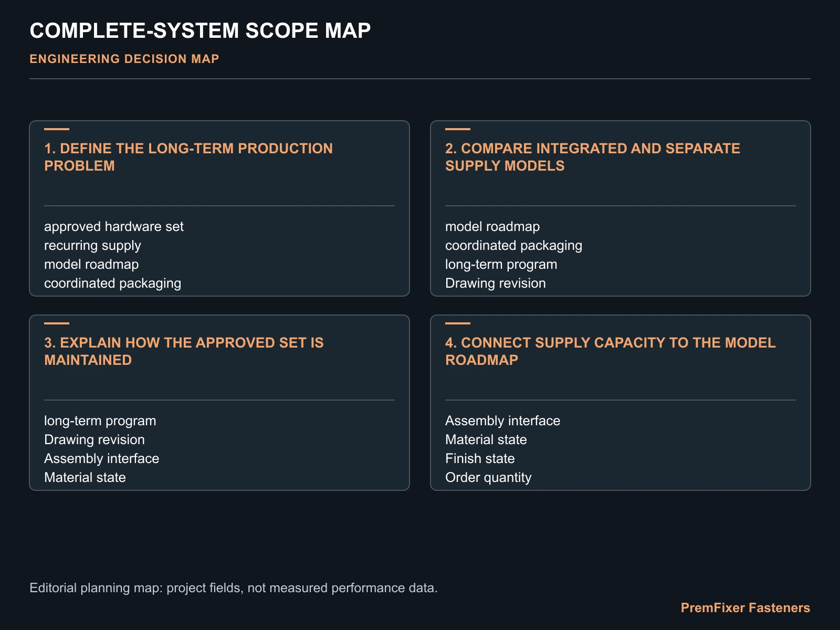This screenshot has height=630, width=840.
Task: Click 'long-term program' in card 3
Action: pyautogui.click(x=100, y=421)
